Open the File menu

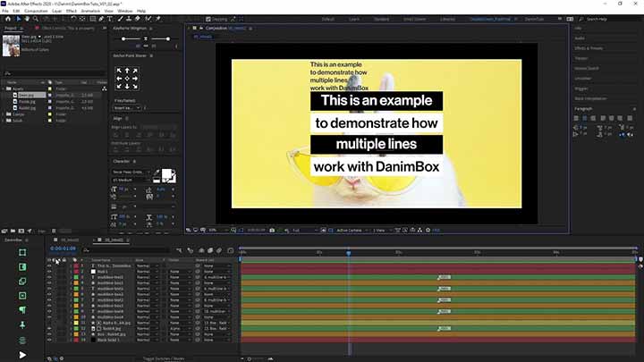click(5, 11)
